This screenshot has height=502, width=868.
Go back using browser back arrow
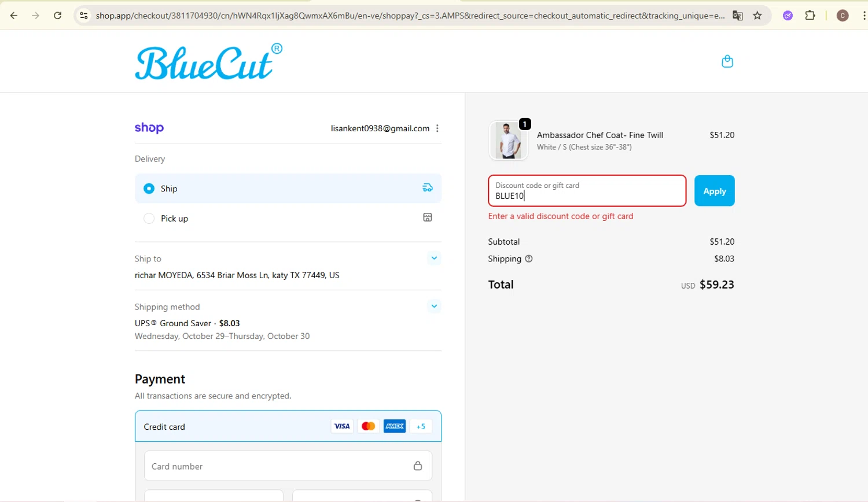(14, 16)
